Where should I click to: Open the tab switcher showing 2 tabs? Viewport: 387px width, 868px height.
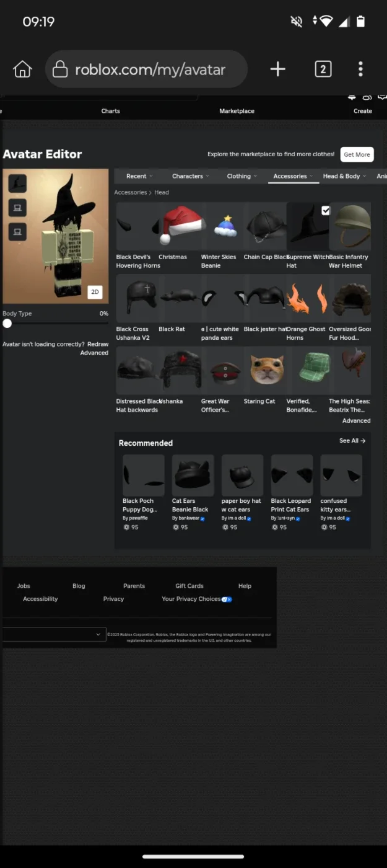pyautogui.click(x=323, y=69)
